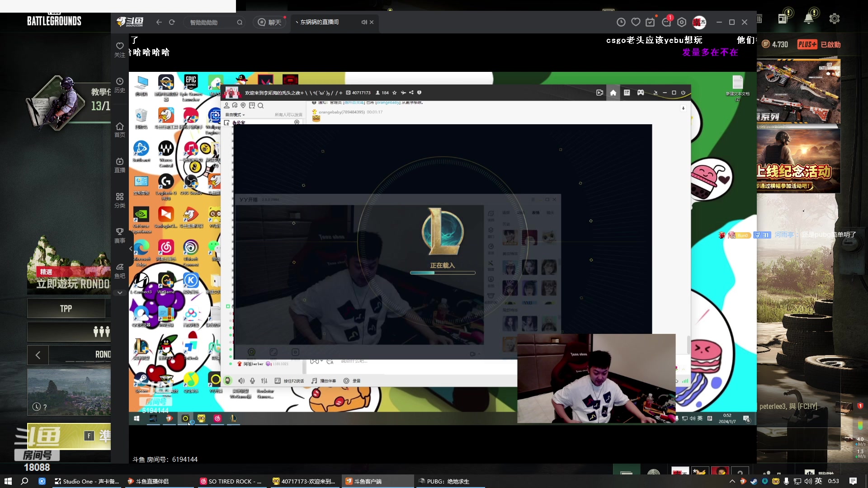Image resolution: width=868 pixels, height=488 pixels.
Task: Open PUBG news icon
Action: pyautogui.click(x=783, y=19)
